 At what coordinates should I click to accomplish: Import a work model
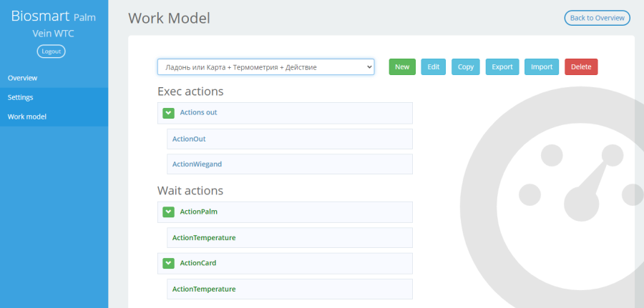pyautogui.click(x=542, y=67)
